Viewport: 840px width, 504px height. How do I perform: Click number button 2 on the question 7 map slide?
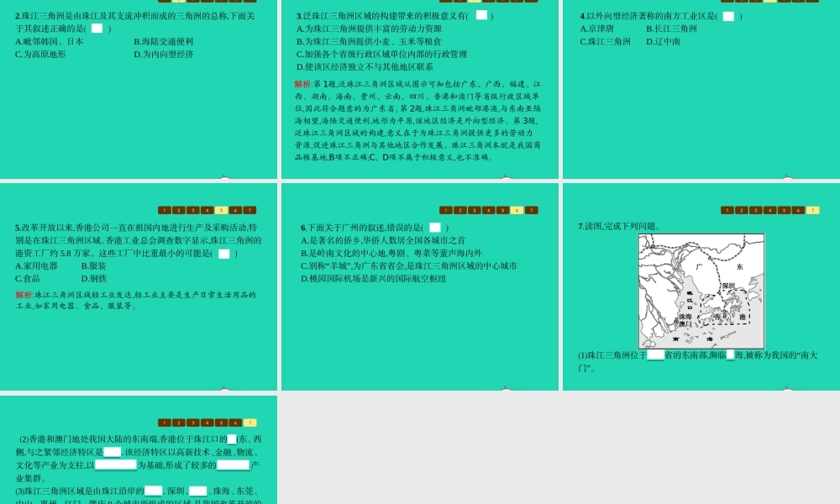(x=742, y=211)
